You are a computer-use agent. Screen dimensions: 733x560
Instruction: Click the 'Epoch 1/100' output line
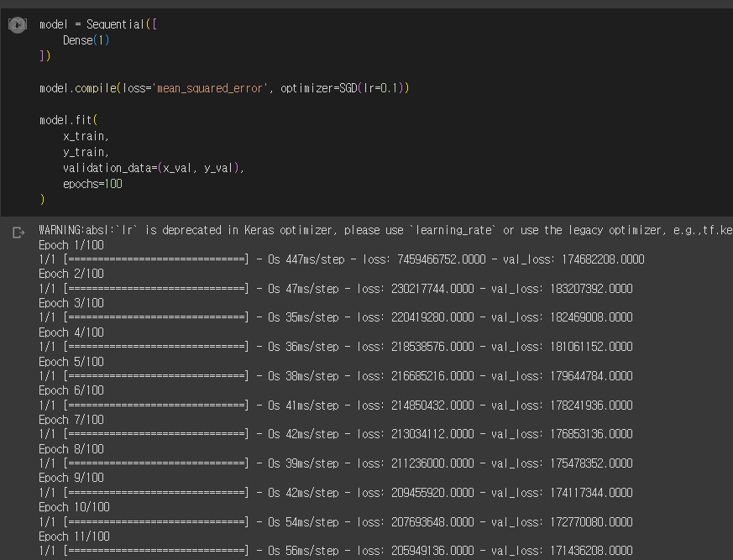(71, 245)
